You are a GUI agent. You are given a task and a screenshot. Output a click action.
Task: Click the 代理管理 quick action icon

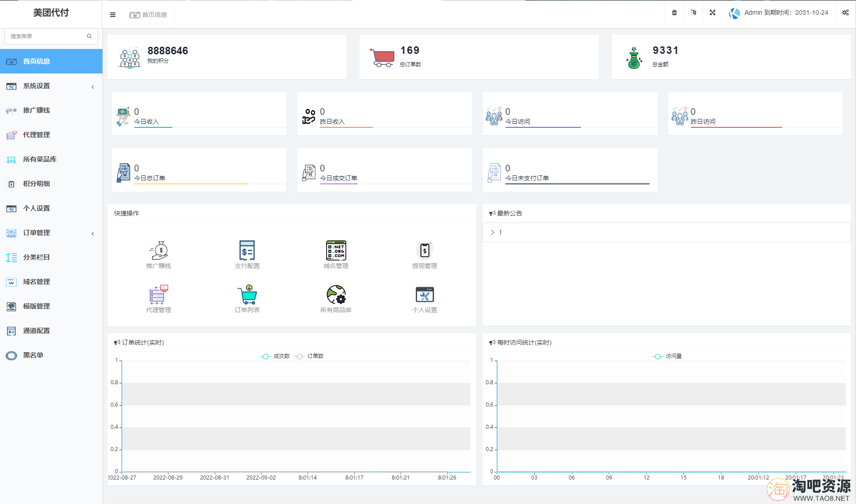point(159,295)
